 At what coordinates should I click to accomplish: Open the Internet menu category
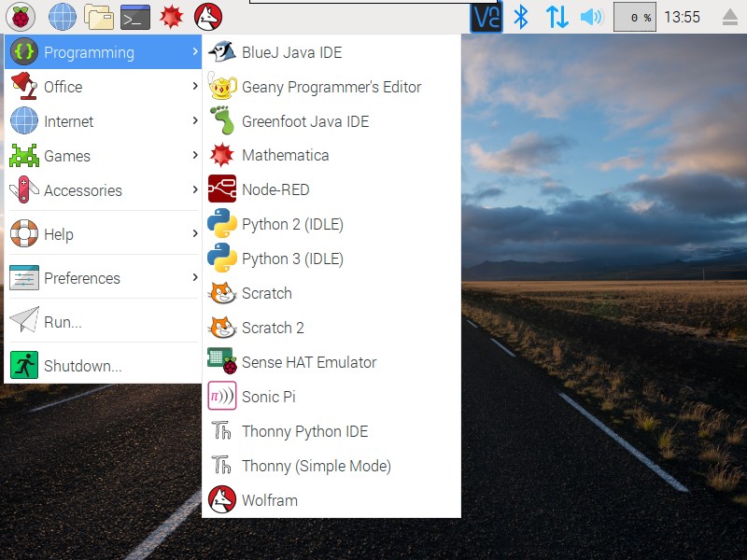point(103,121)
